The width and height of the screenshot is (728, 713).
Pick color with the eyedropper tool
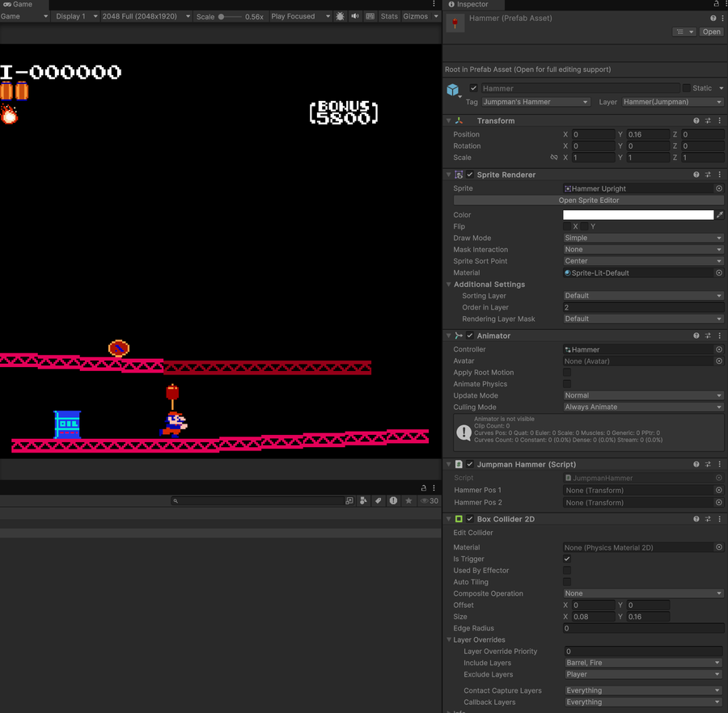720,215
